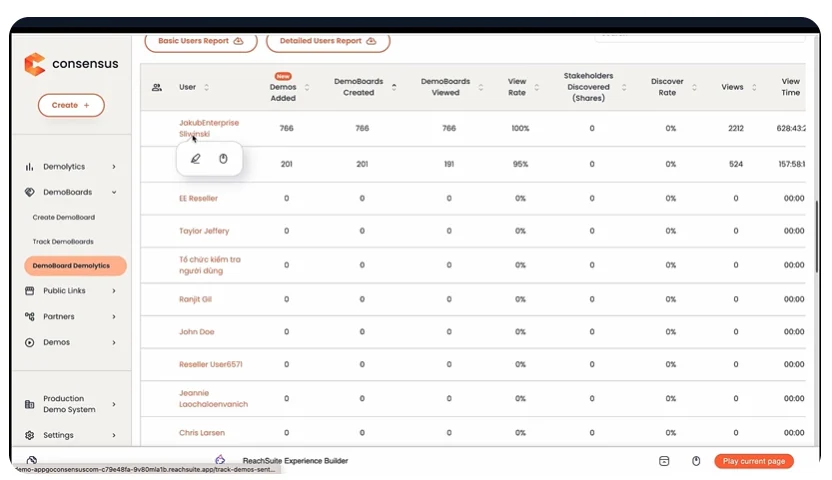This screenshot has height=480, width=832.
Task: Open user Taylor Jeffery link
Action: pyautogui.click(x=204, y=231)
